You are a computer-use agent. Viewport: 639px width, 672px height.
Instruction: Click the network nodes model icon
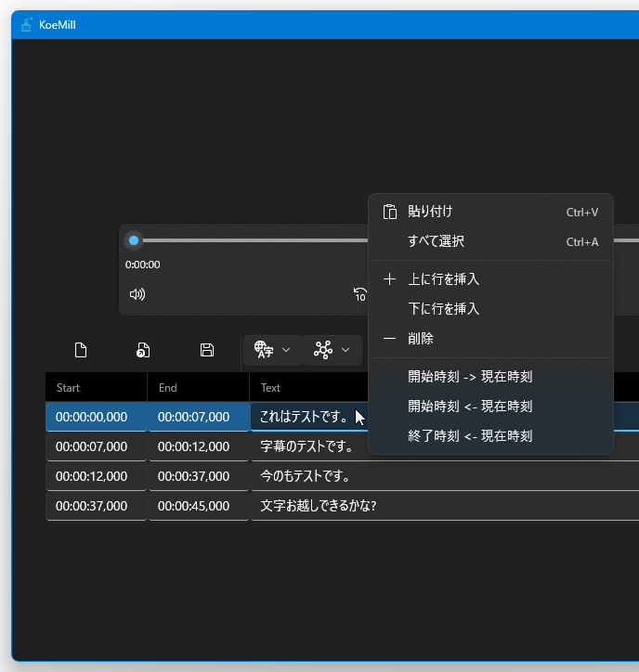tap(323, 350)
